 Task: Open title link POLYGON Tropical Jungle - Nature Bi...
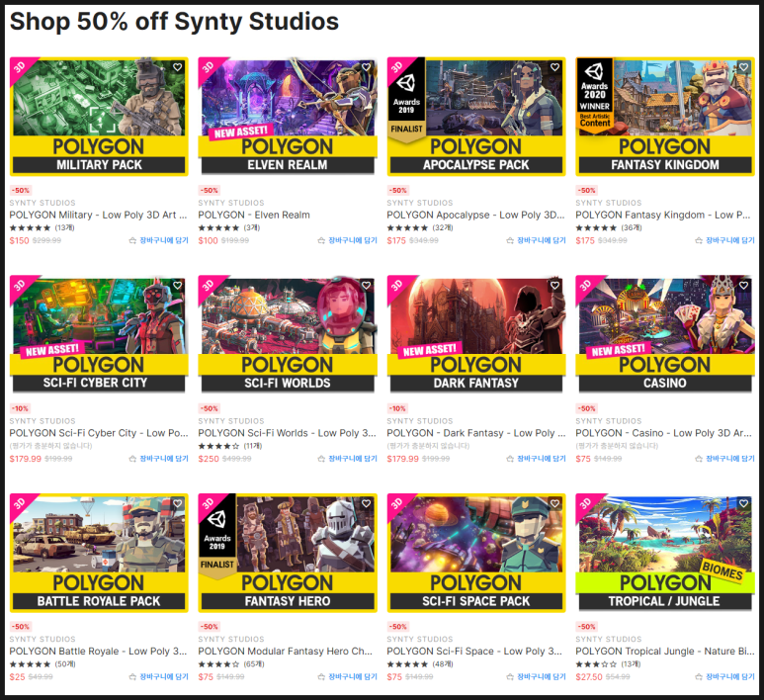click(x=664, y=652)
